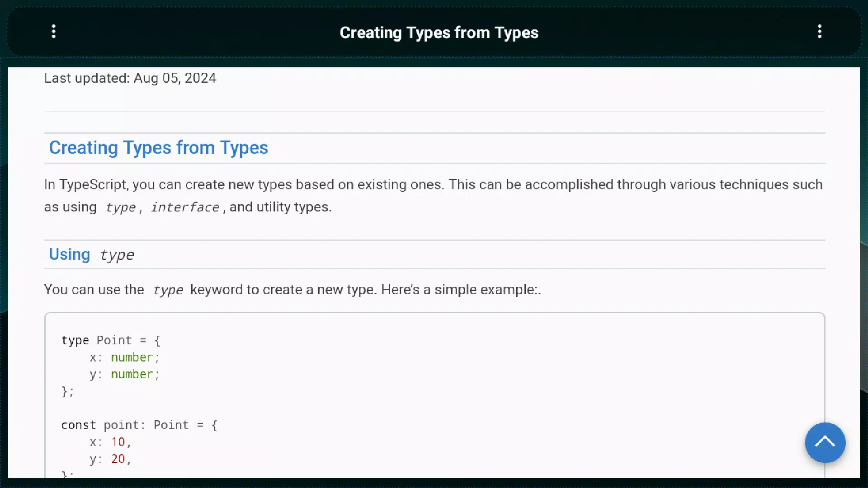This screenshot has height=488, width=868.
Task: Click the 'type Point = {' code line
Action: coord(111,340)
